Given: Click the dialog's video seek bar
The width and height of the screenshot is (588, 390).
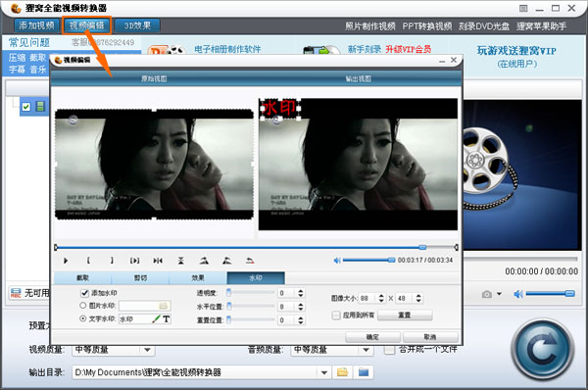Looking at the screenshot, I should (256, 247).
